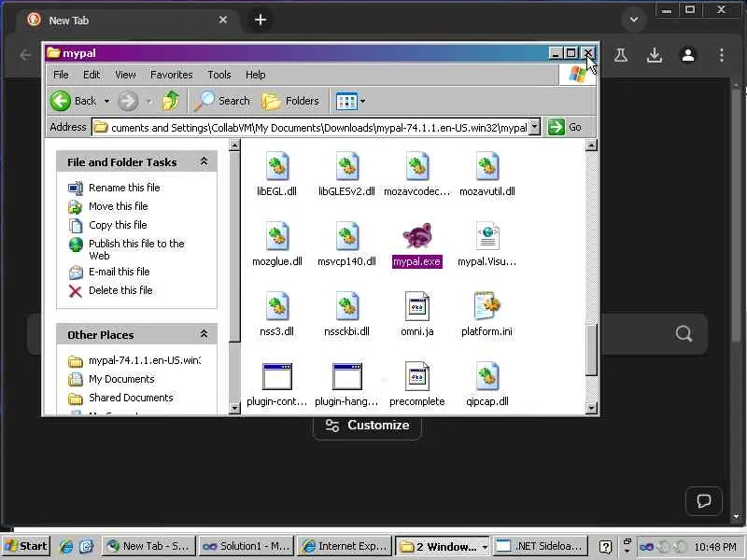Open the View menu
Viewport: 747px width, 560px height.
coord(125,75)
